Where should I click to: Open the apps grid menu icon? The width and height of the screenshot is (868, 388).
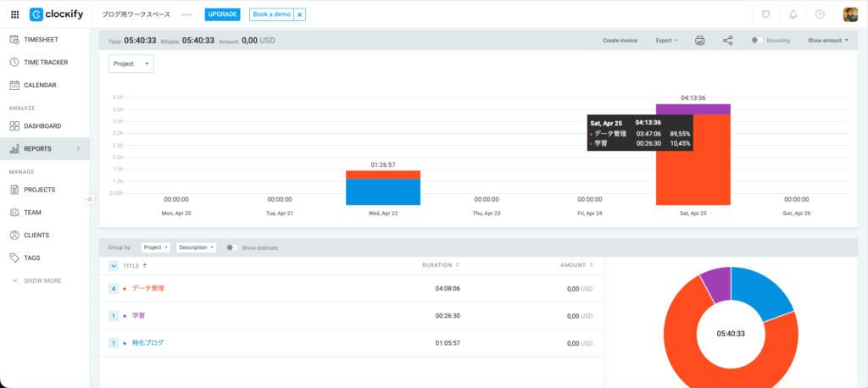[14, 14]
